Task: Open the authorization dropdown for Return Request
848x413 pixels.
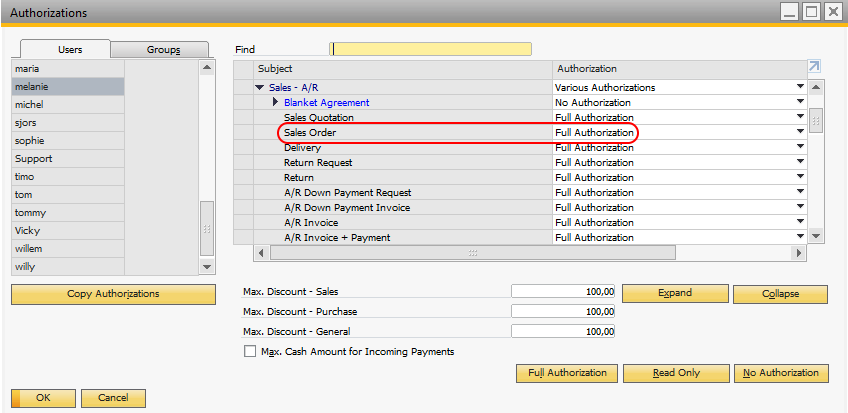Action: click(x=800, y=162)
